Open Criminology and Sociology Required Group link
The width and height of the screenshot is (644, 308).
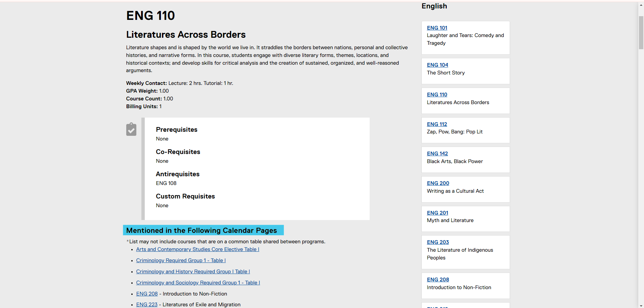click(198, 283)
